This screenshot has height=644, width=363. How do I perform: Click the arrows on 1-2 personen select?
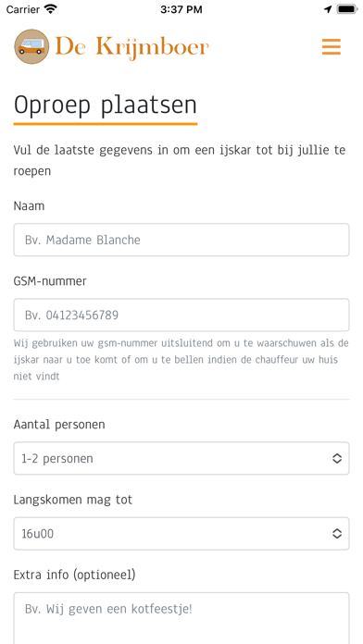337,458
